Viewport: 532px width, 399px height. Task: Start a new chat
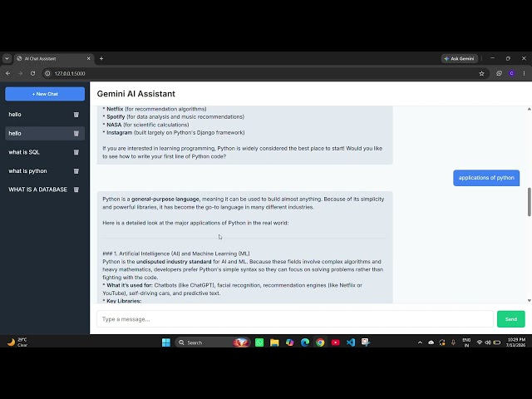tap(45, 94)
